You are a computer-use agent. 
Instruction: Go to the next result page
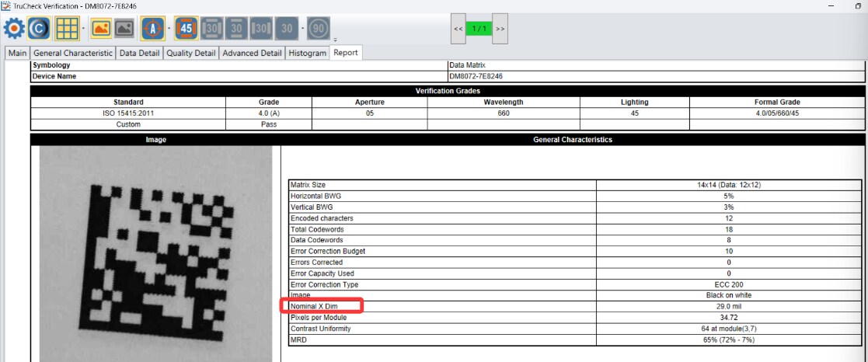[500, 29]
